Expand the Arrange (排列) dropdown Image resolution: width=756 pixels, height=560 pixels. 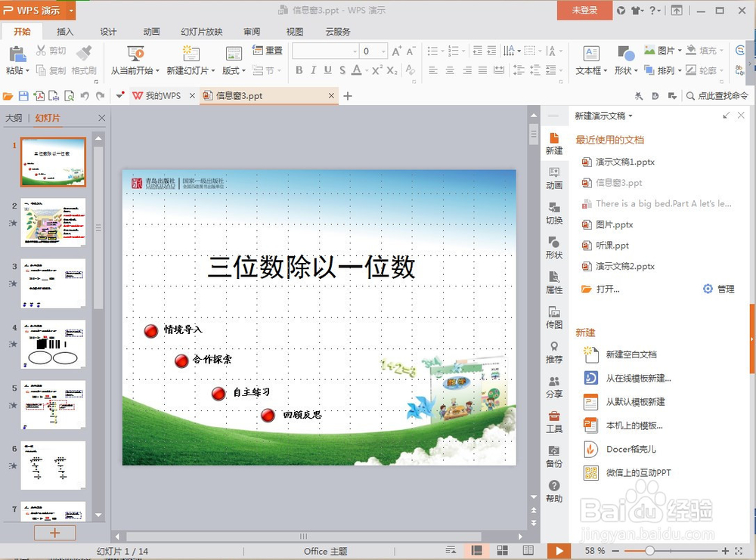[680, 71]
